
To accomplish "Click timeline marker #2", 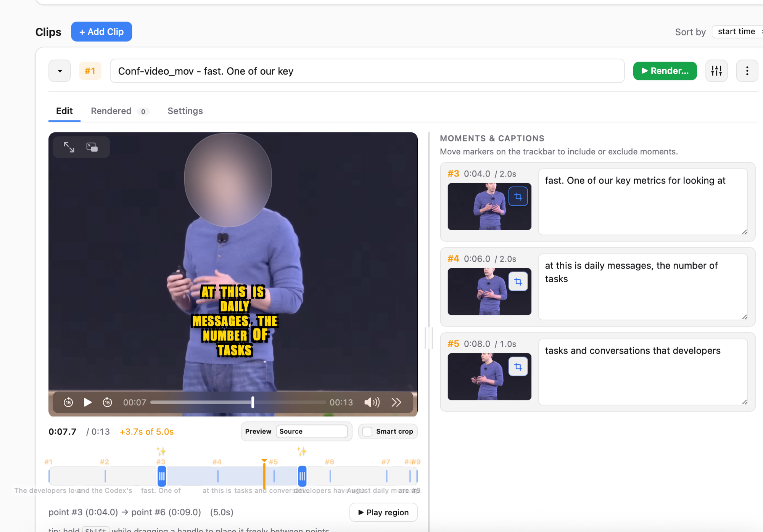I will (105, 476).
